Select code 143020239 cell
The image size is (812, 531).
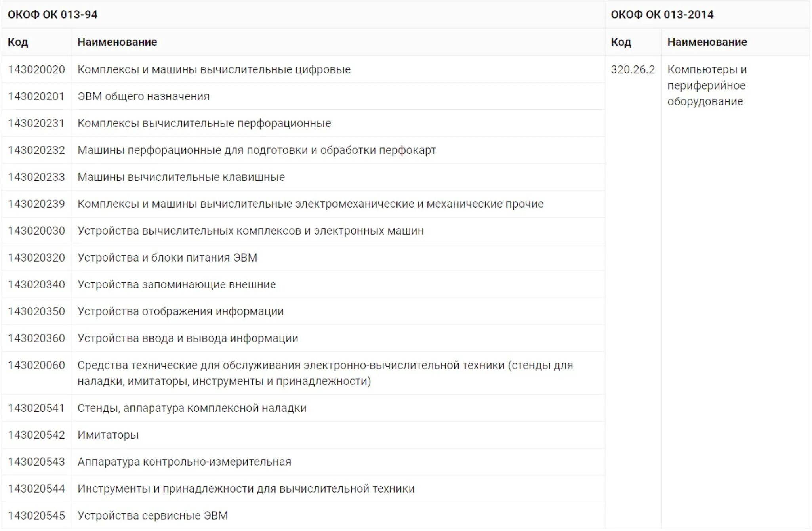[x=36, y=204]
